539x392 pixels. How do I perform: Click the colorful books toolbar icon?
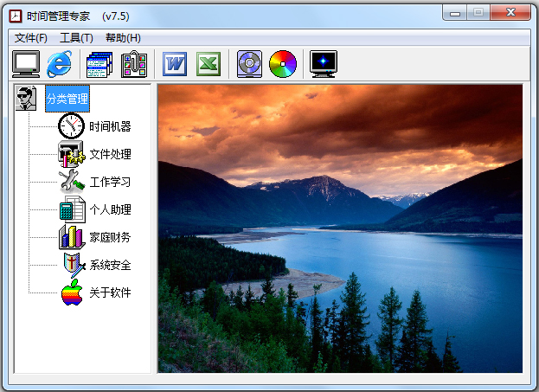134,64
